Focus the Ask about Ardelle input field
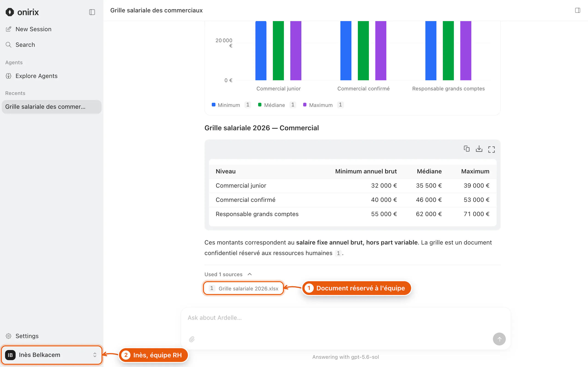This screenshot has height=367, width=588. click(x=345, y=318)
